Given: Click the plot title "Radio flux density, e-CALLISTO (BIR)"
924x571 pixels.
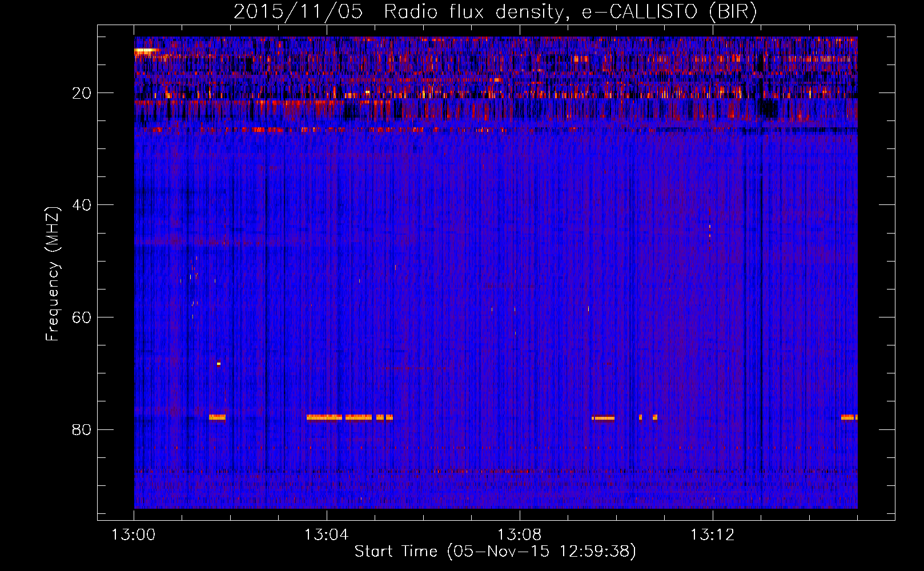Looking at the screenshot, I should tap(570, 12).
